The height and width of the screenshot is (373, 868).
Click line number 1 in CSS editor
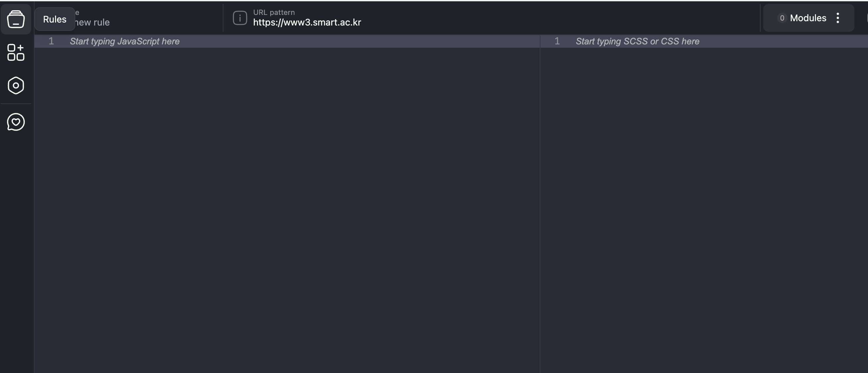coord(557,41)
